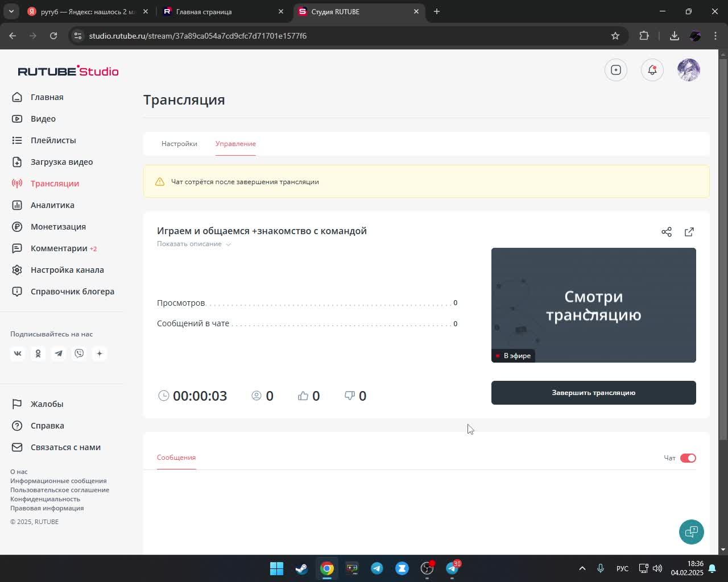
Task: Click the star-shaped social icon in sidebar
Action: click(x=100, y=354)
